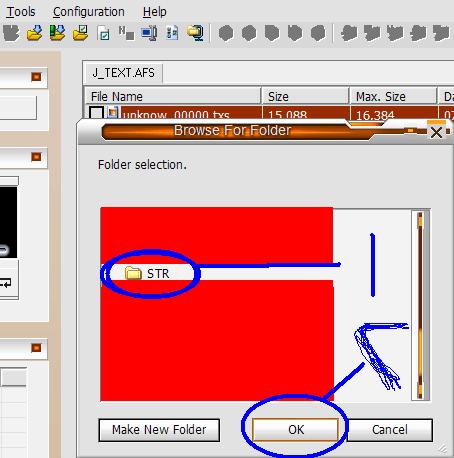Click the folder icon with green checkmark

(x=80, y=33)
